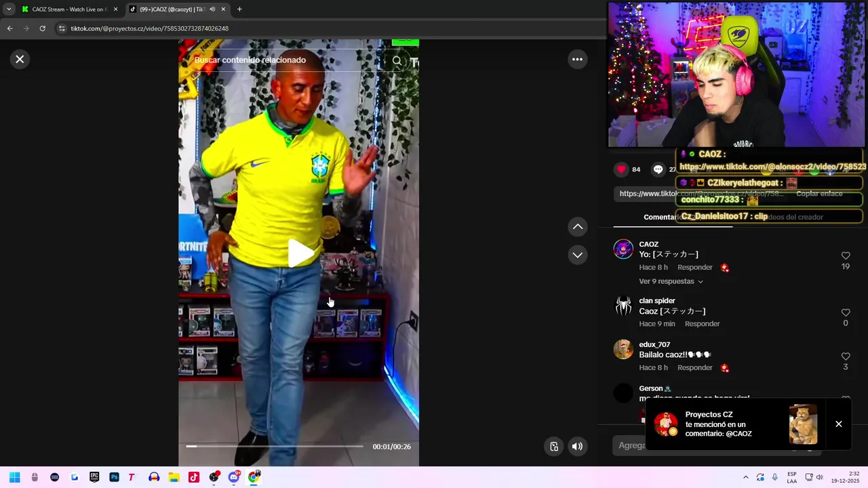This screenshot has height=488, width=868.
Task: Open a new browser tab with plus
Action: [239, 9]
